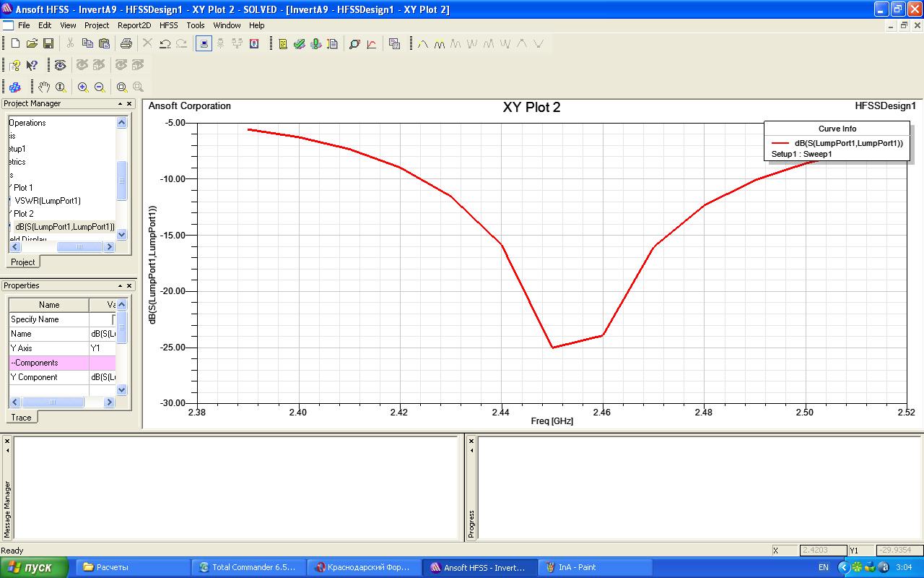Viewport: 924px width, 578px height.
Task: Collapse the Properties panel using pin arrow
Action: tap(120, 286)
